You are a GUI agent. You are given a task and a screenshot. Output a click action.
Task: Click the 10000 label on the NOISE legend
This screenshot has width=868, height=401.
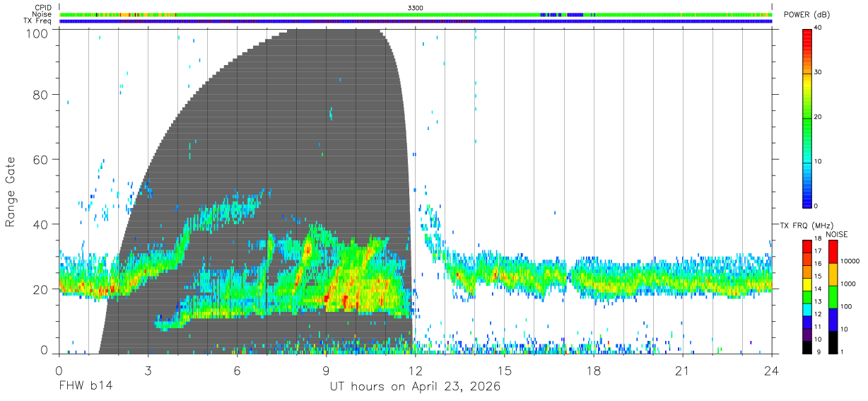pyautogui.click(x=849, y=261)
